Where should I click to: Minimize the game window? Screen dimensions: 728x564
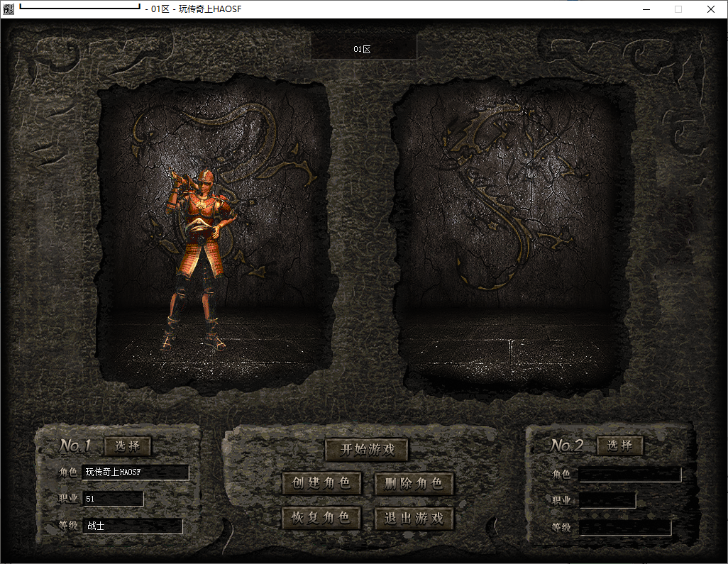point(646,9)
